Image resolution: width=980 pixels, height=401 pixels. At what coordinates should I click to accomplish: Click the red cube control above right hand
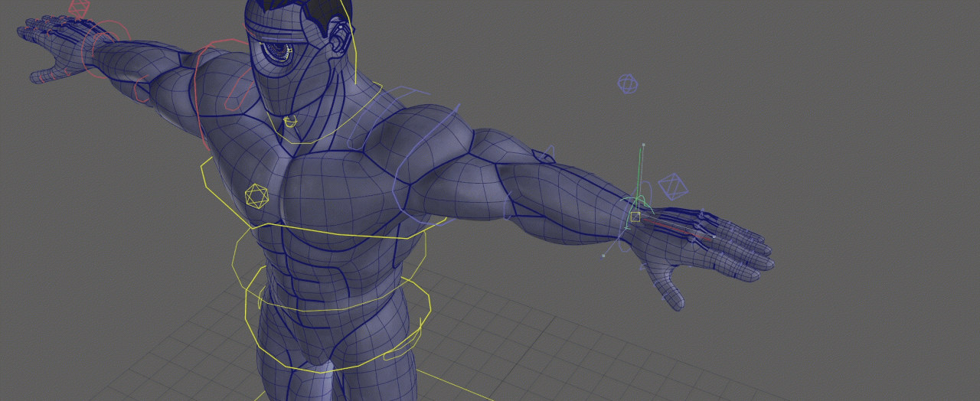pos(78,9)
